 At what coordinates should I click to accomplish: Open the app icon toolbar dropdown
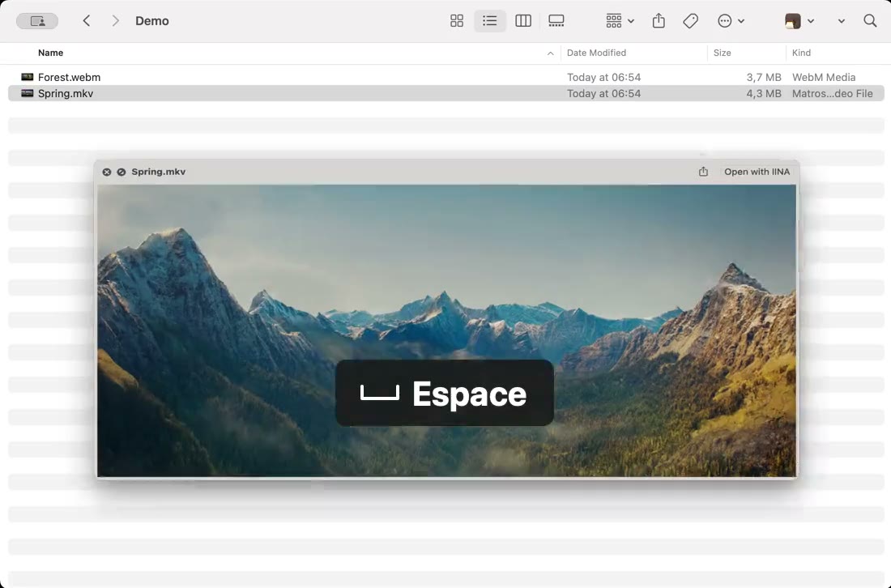coord(799,21)
